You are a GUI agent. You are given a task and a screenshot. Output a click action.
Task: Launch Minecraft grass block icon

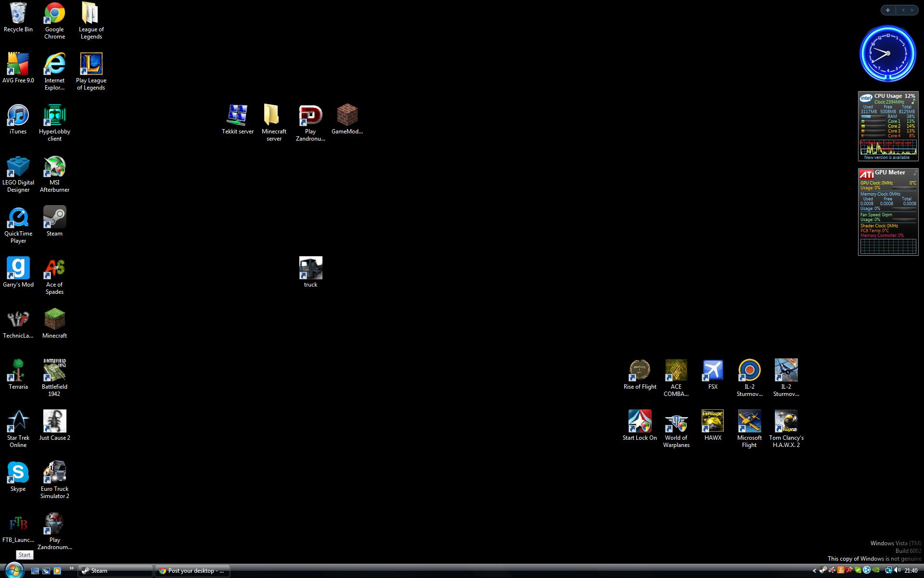(54, 324)
